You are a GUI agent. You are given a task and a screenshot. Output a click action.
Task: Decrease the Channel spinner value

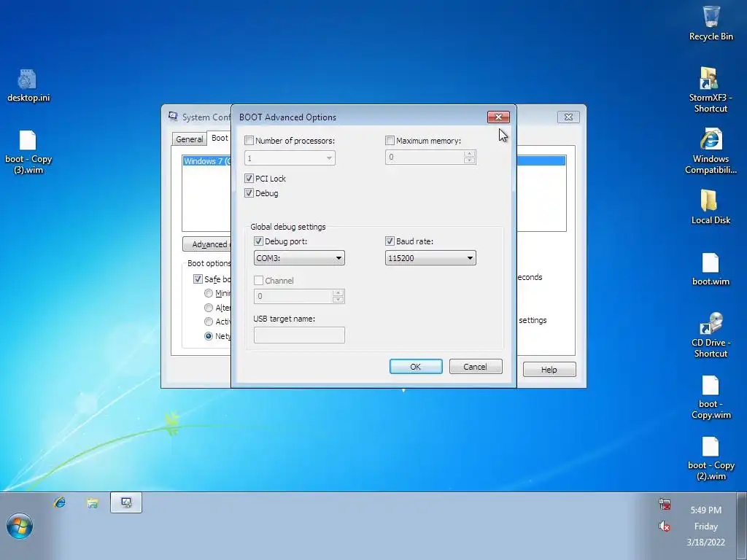coord(338,300)
